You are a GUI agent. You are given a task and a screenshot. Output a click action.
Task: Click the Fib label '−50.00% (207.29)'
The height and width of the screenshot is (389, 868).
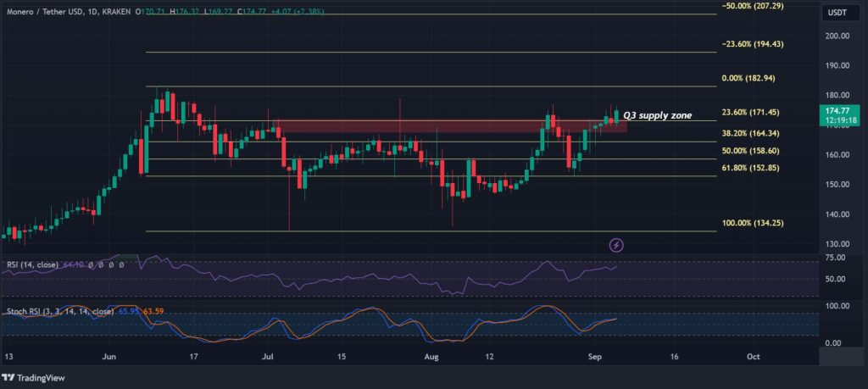click(752, 6)
